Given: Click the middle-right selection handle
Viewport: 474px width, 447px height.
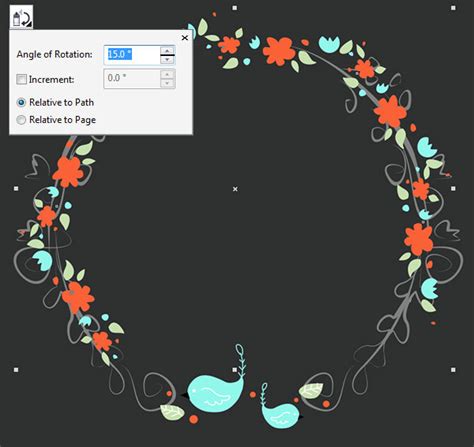Looking at the screenshot, I should [453, 189].
